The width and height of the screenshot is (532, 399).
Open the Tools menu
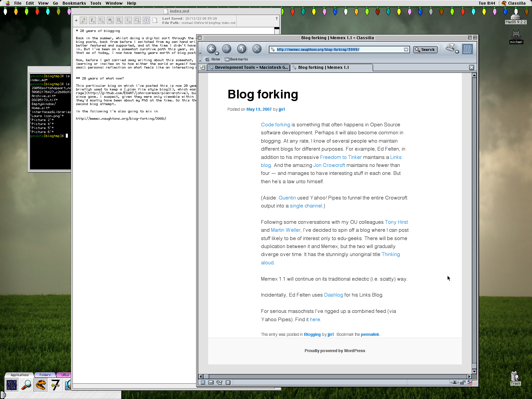point(96,3)
